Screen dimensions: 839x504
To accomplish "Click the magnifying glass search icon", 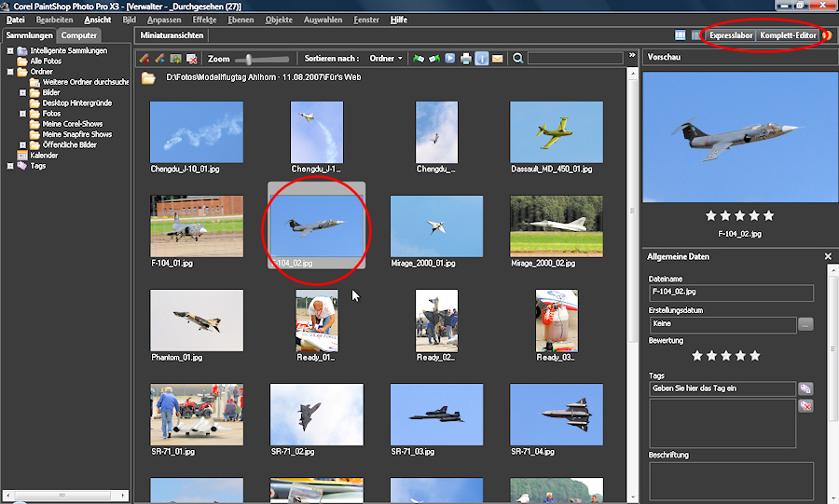I will 517,59.
